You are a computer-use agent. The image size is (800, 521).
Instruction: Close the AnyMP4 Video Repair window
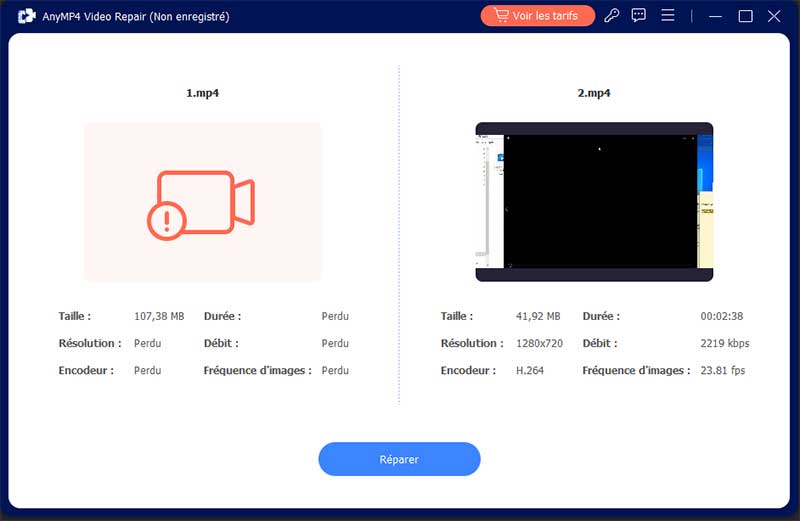pos(774,16)
